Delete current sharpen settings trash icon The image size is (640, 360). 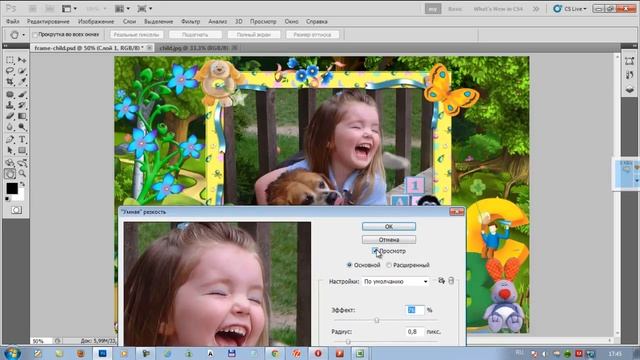point(451,281)
